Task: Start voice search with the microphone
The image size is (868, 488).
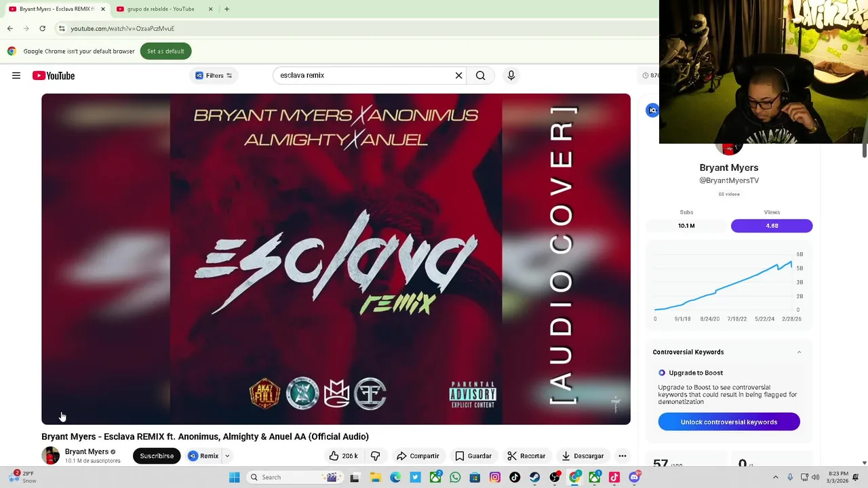Action: coord(511,75)
